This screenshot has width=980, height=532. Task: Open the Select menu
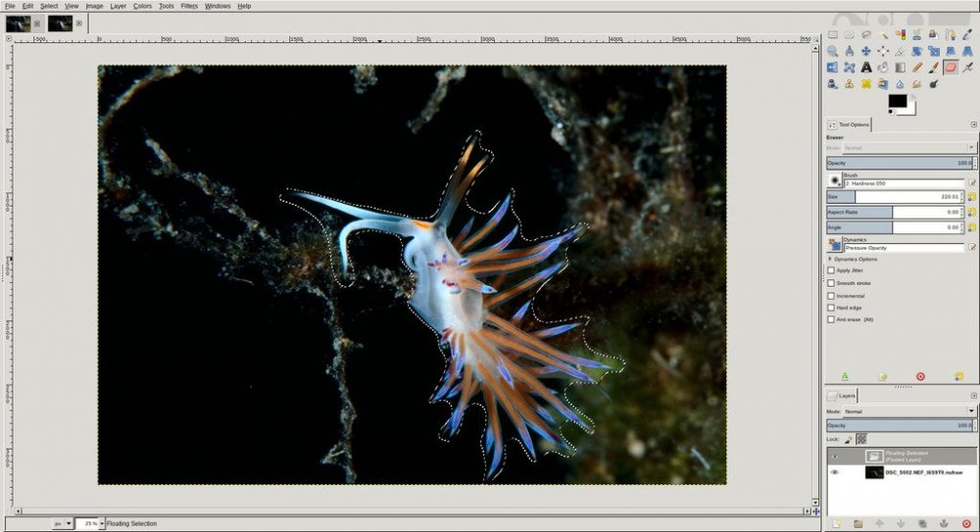(x=49, y=6)
